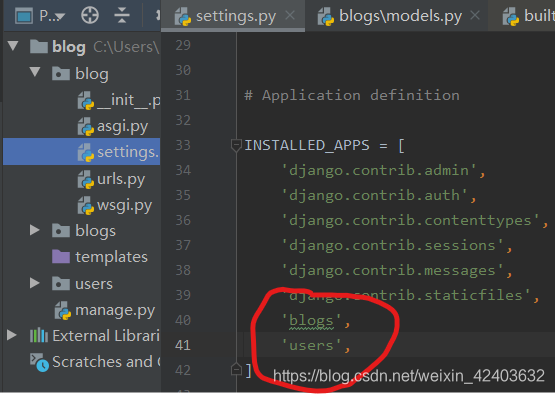This screenshot has width=555, height=395.
Task: Expand the users folder
Action: (35, 283)
